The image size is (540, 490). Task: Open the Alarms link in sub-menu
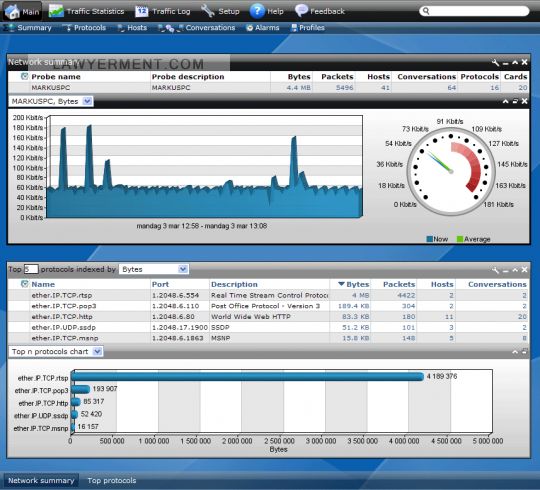pos(267,28)
